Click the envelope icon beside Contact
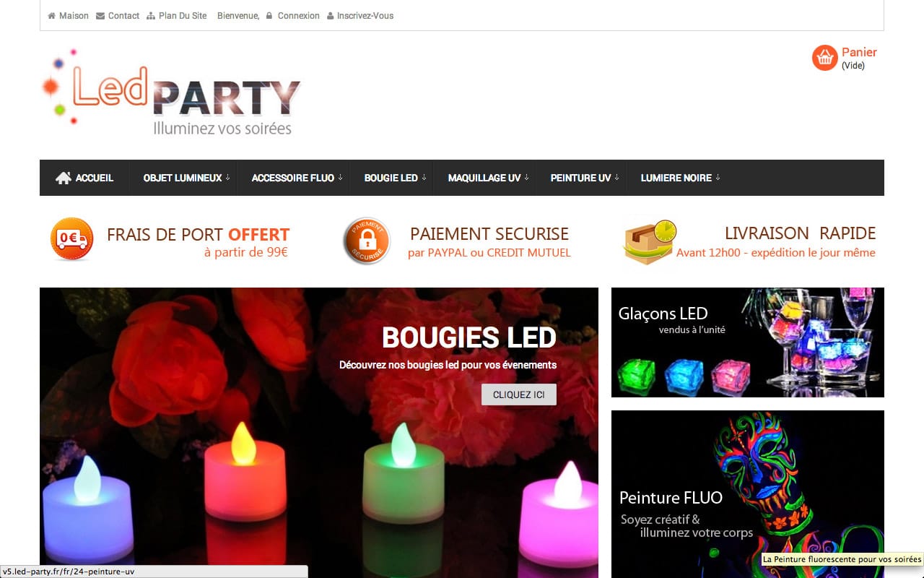Image resolution: width=924 pixels, height=578 pixels. [100, 16]
